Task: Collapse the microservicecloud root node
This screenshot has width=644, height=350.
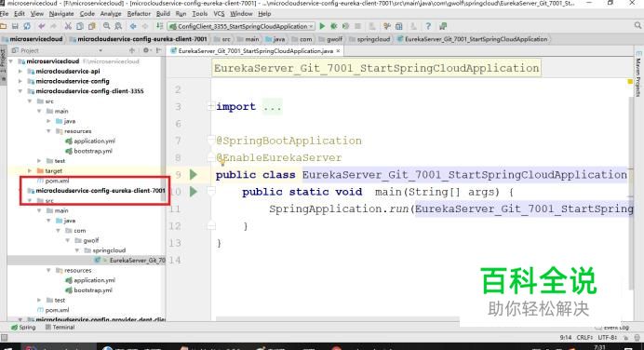Action: pos(11,61)
